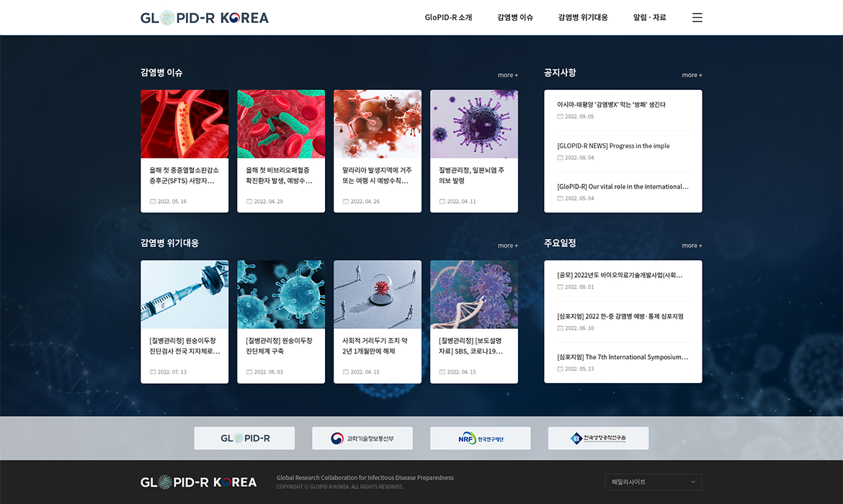Open the 한국생명공학연구원 partner logo banner
The image size is (843, 504).
point(598,438)
